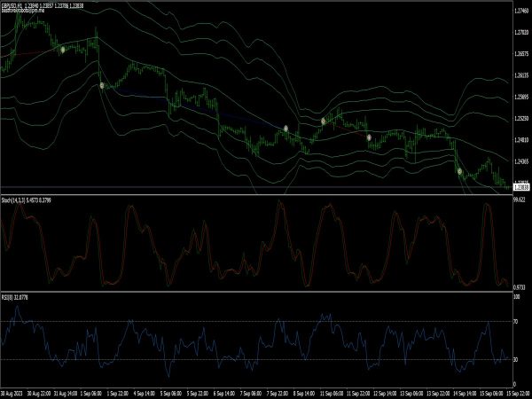The width and height of the screenshot is (532, 399).
Task: Click the 1 Sep 22:00 time label
Action: (x=118, y=394)
